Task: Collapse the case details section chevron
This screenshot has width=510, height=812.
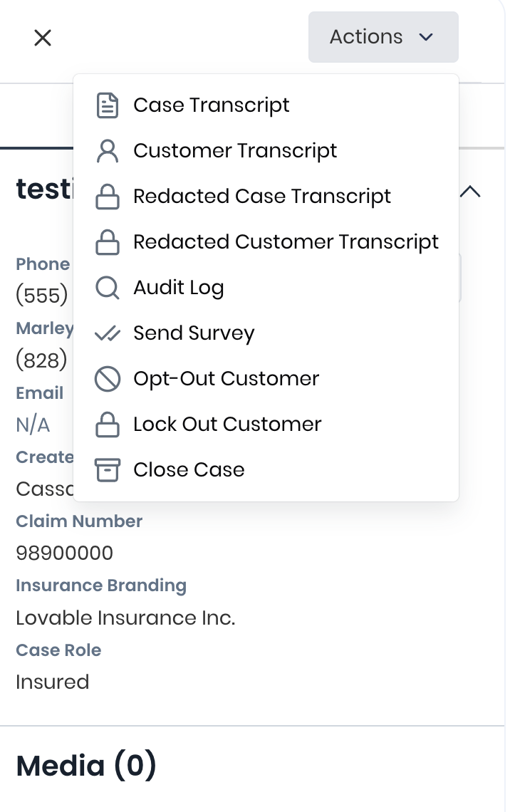Action: (x=471, y=191)
